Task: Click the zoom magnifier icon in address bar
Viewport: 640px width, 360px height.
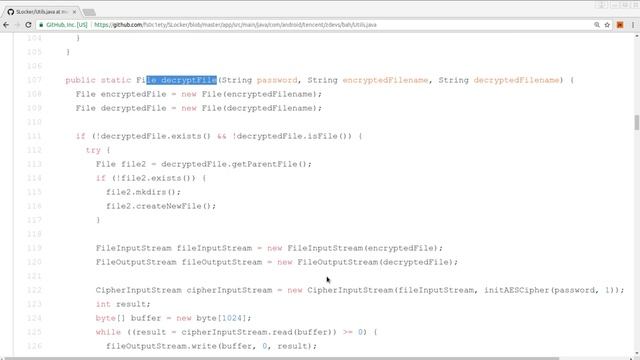Action: pyautogui.click(x=597, y=25)
